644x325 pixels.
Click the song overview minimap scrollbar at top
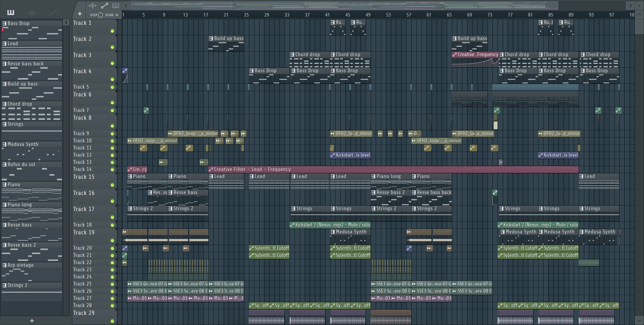(x=345, y=5)
